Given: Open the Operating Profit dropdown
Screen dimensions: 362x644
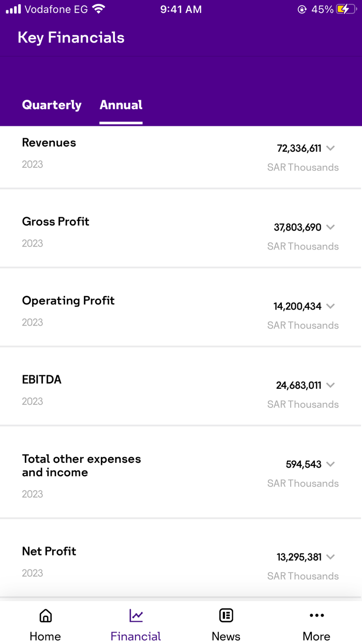Looking at the screenshot, I should pos(331,306).
